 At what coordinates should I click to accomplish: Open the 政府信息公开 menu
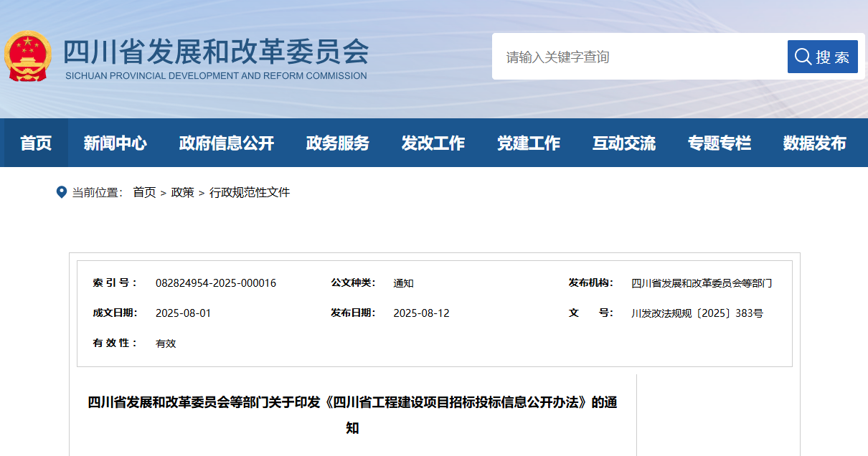pos(226,143)
